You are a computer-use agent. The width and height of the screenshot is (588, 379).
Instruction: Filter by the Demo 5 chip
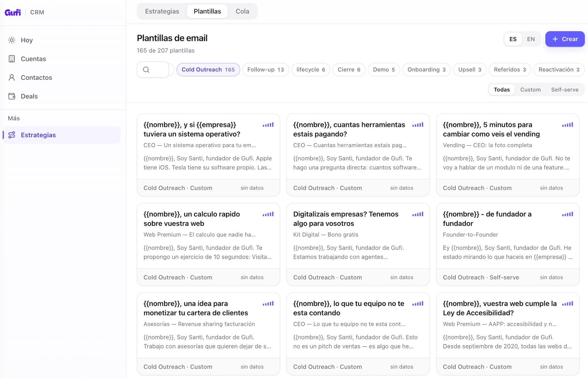(384, 70)
